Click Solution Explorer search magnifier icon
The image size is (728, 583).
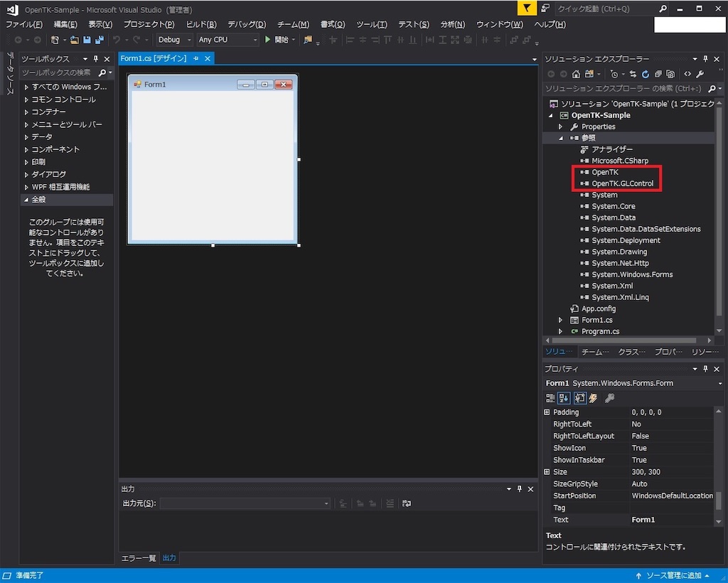(x=712, y=88)
